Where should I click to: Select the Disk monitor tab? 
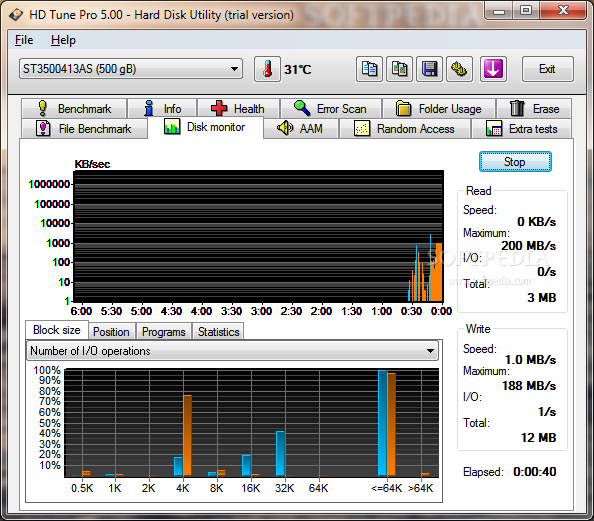205,127
